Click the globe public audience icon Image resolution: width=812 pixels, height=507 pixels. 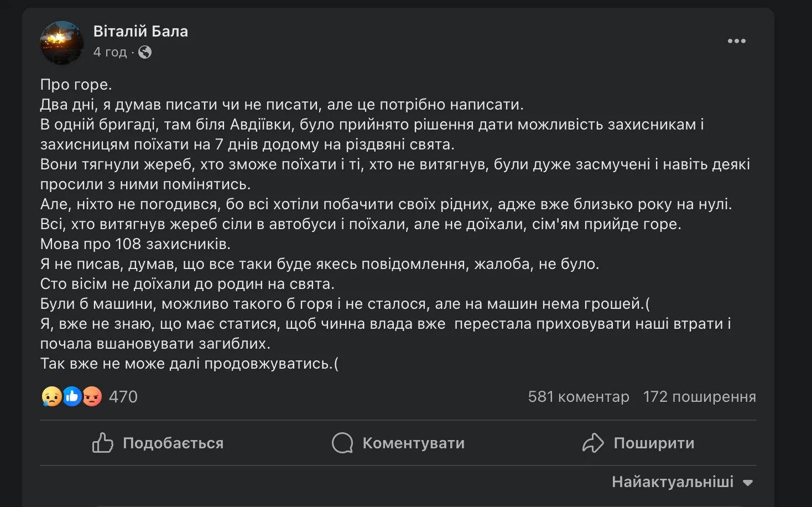click(x=145, y=52)
